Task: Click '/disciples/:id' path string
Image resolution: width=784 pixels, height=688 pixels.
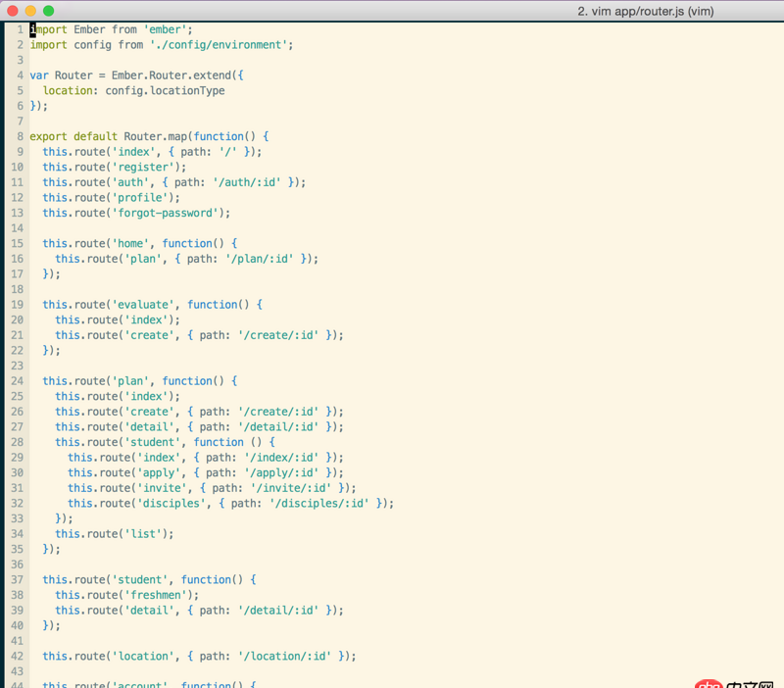Action: (319, 504)
